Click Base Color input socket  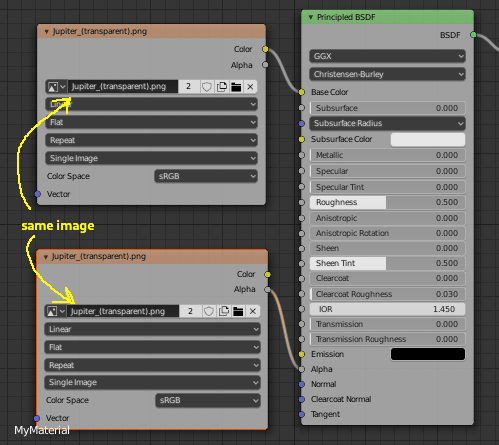(x=302, y=92)
